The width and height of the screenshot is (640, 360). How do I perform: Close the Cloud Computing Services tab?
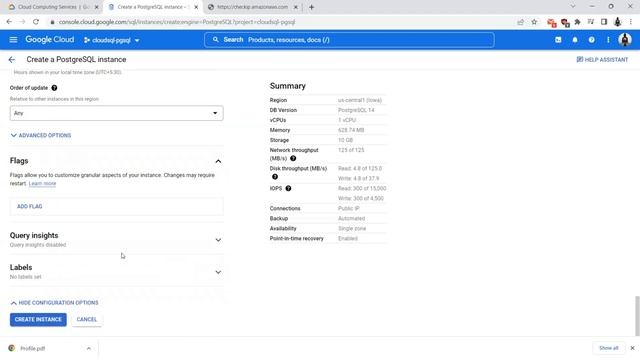click(97, 7)
